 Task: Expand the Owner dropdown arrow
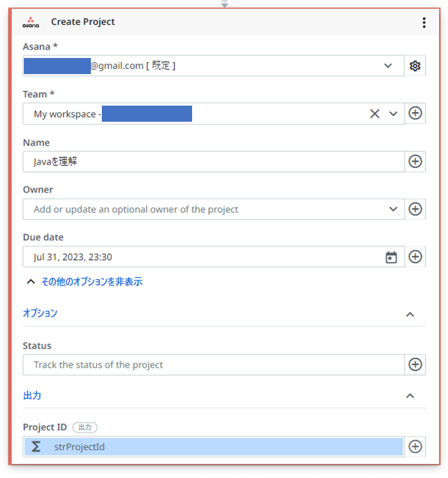point(393,209)
